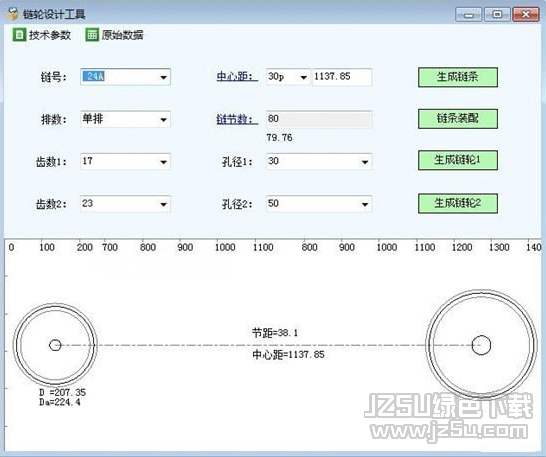Open the 齿数1 dropdown with value 17
The width and height of the screenshot is (546, 457).
(125, 162)
